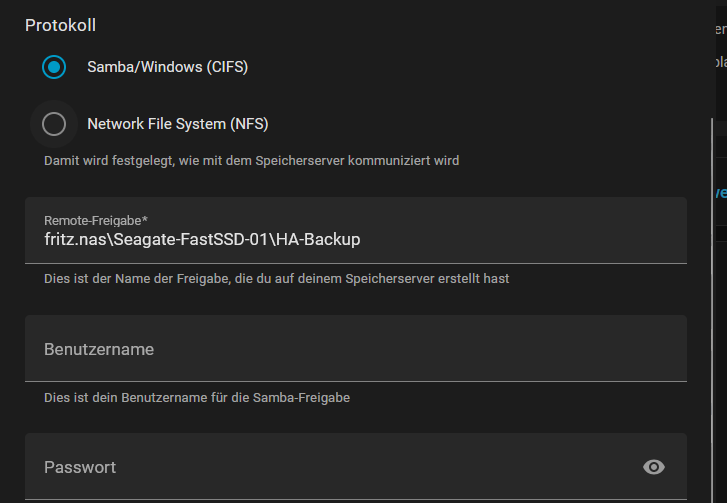Click the 'Benutzername' placeholder text
The image size is (727, 503).
point(99,349)
